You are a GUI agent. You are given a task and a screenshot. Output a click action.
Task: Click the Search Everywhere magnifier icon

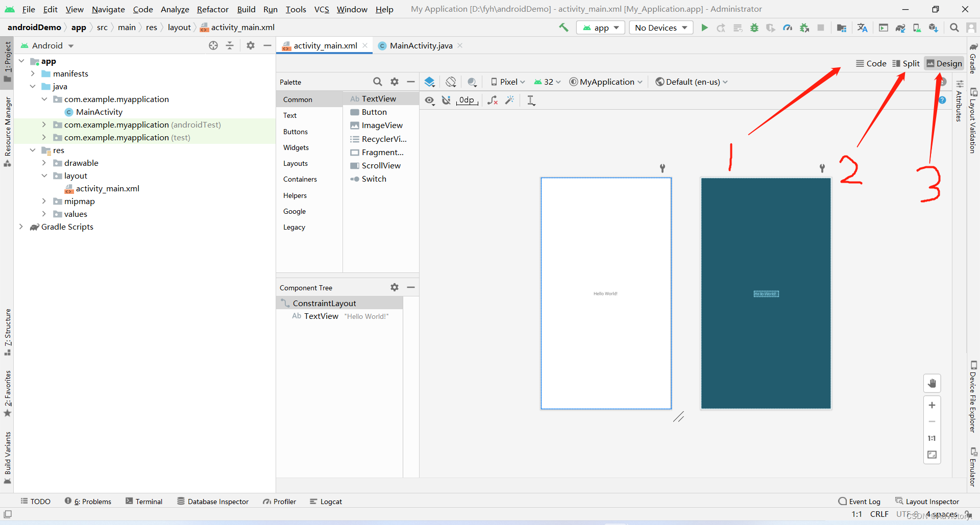point(954,28)
